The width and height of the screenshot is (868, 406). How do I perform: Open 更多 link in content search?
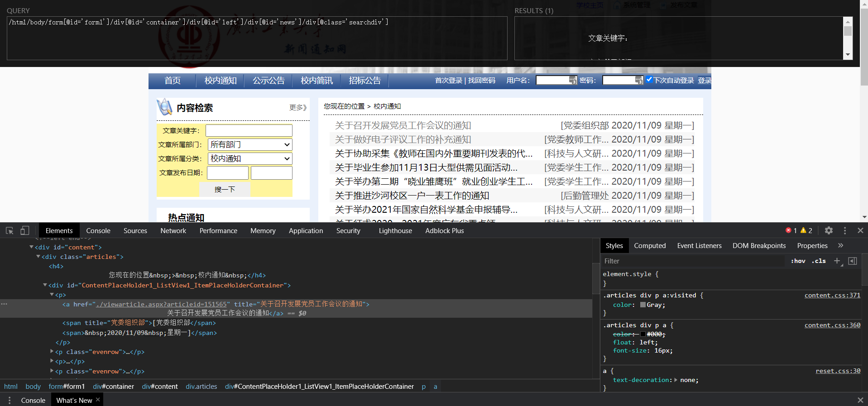(x=298, y=107)
